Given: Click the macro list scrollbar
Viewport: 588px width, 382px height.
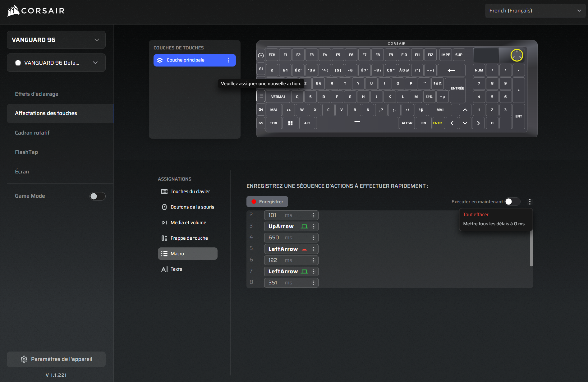Looking at the screenshot, I should point(531,249).
